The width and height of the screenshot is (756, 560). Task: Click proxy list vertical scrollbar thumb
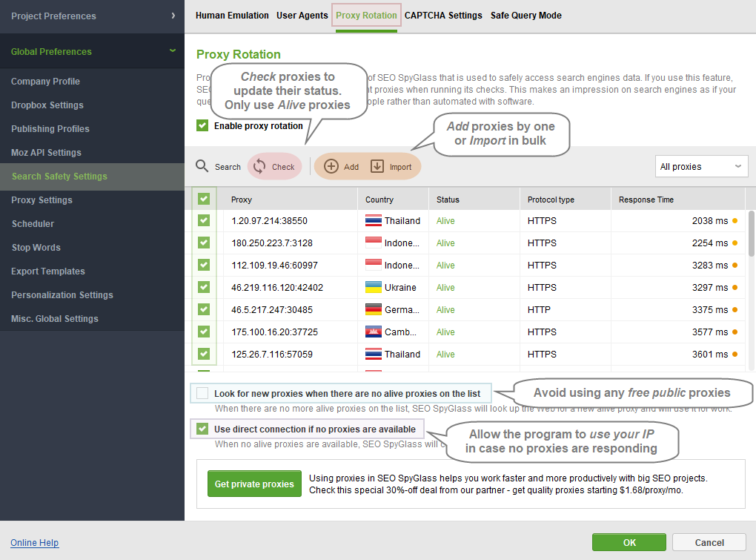click(x=751, y=233)
